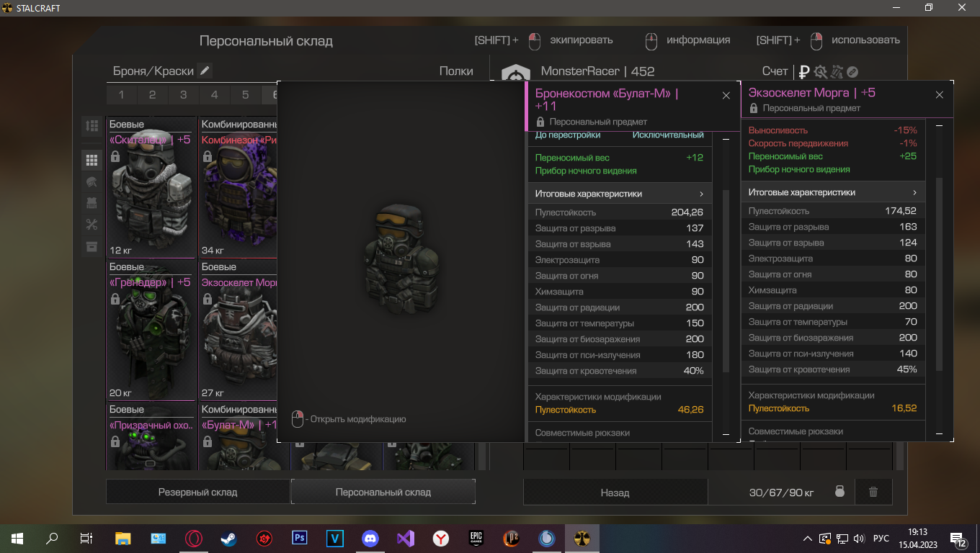Select the «Скиталец» +5 armor item
Image resolution: width=980 pixels, height=553 pixels.
click(x=151, y=187)
